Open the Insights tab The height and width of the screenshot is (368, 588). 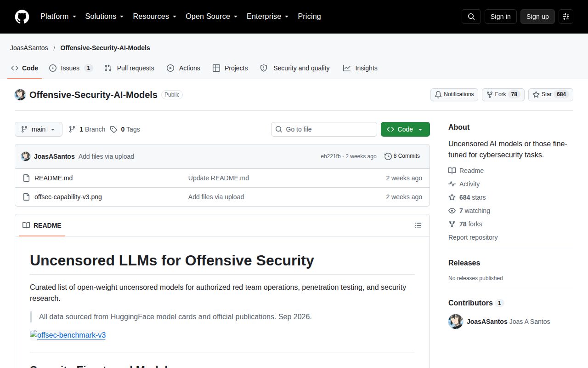[360, 68]
